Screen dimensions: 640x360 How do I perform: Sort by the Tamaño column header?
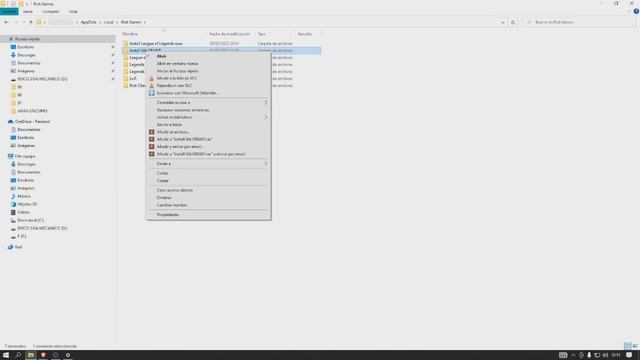tap(304, 34)
